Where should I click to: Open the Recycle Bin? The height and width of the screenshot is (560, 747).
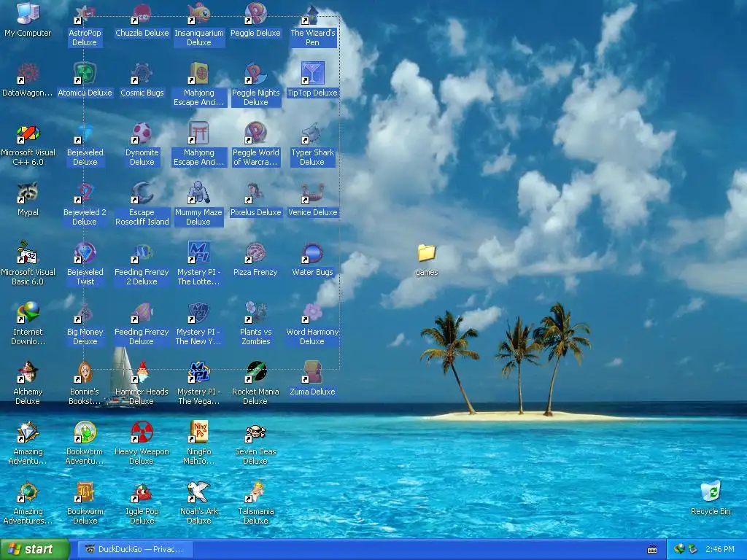tap(711, 491)
